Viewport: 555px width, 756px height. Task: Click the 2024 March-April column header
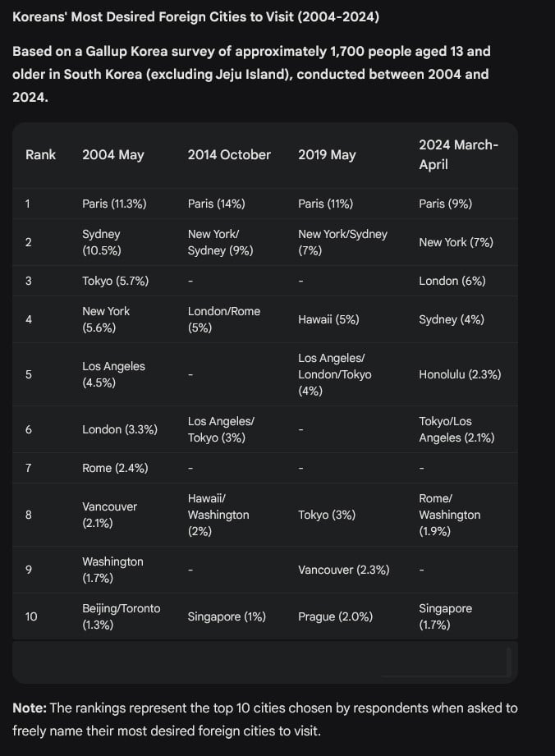coord(459,155)
